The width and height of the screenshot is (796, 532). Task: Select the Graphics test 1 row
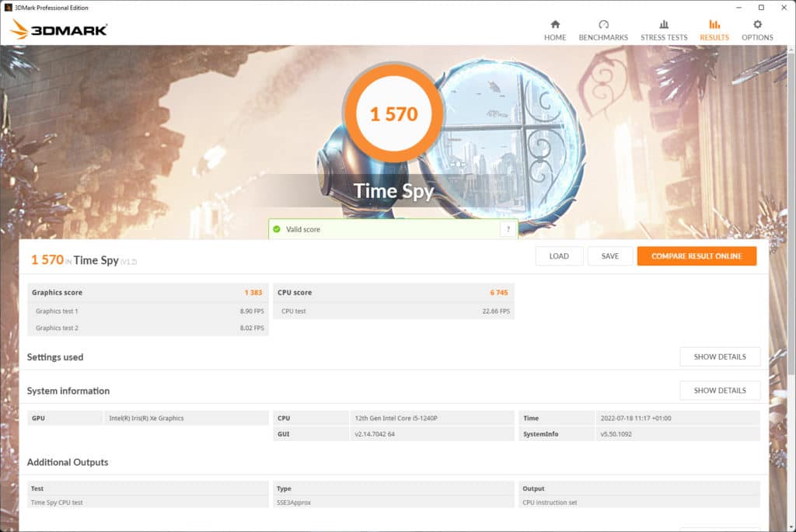point(148,311)
